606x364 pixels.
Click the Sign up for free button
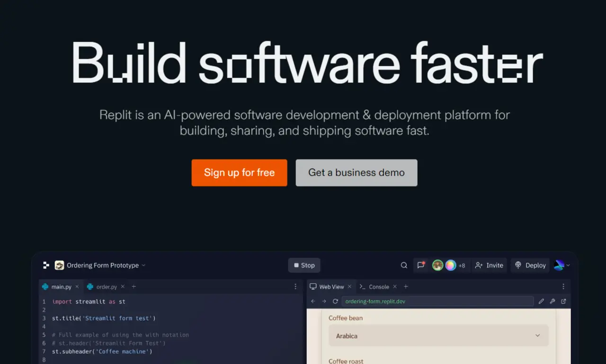pos(239,173)
